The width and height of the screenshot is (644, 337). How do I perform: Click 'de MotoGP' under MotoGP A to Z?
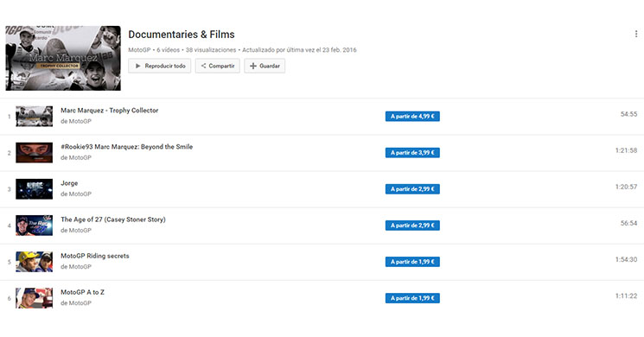coord(76,303)
